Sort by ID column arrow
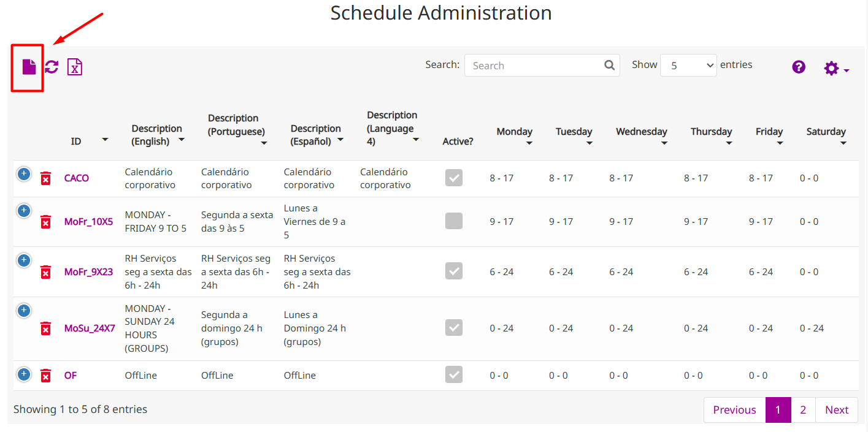The width and height of the screenshot is (868, 432). 105,140
